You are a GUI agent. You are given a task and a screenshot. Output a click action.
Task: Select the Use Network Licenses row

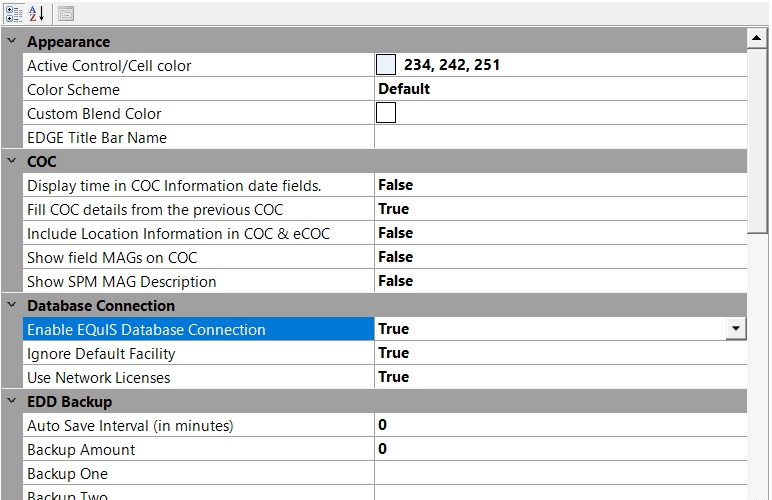(385, 377)
